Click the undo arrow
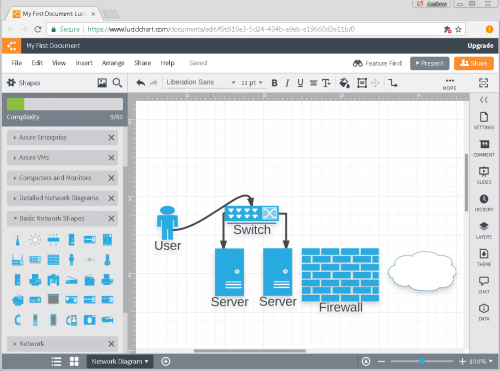The image size is (500, 371). point(141,83)
